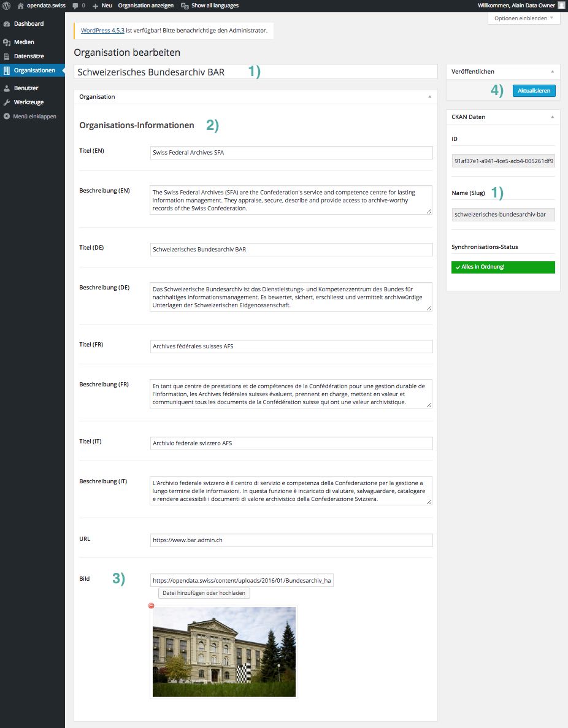Click the Bild URL input field
This screenshot has width=568, height=728.
(242, 580)
